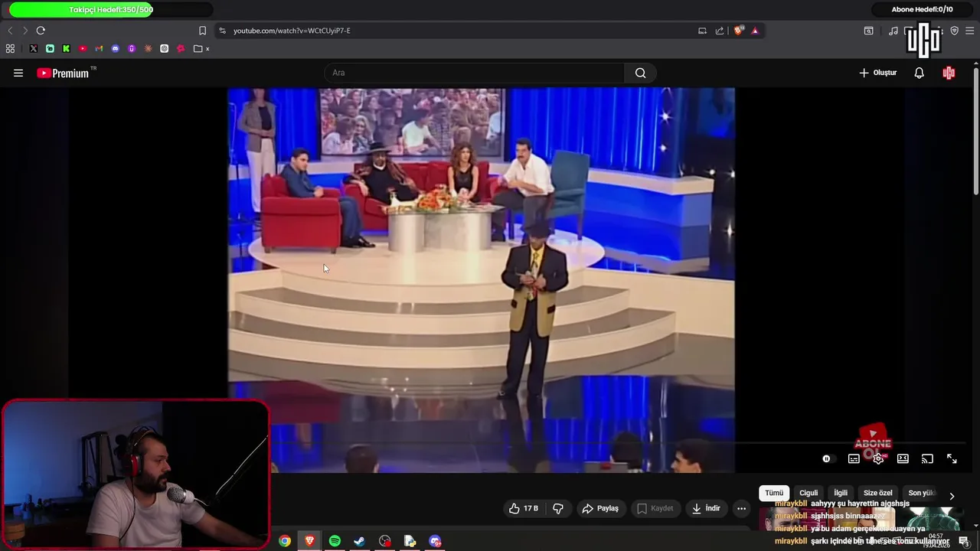Like the video with 17 B likes
This screenshot has width=980, height=551.
(x=524, y=508)
